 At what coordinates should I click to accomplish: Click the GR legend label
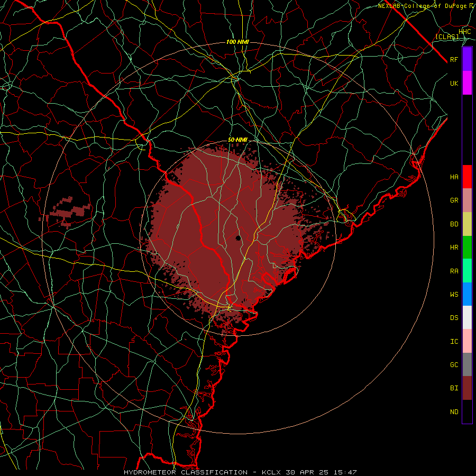(454, 200)
